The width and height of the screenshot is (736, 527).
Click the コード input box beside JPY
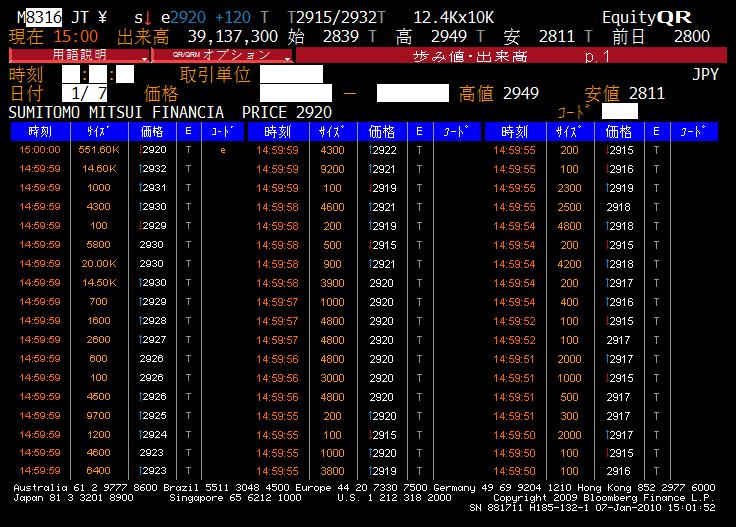(x=620, y=112)
